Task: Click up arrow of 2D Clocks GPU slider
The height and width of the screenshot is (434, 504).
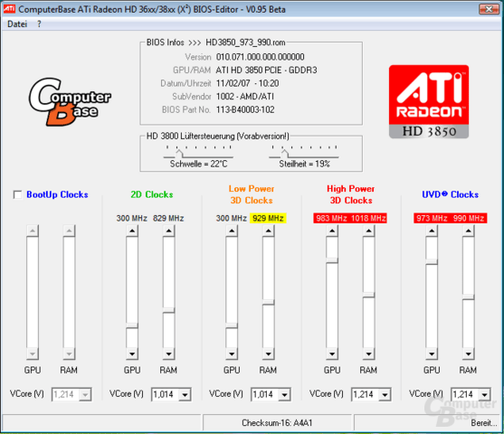Action: tap(132, 231)
